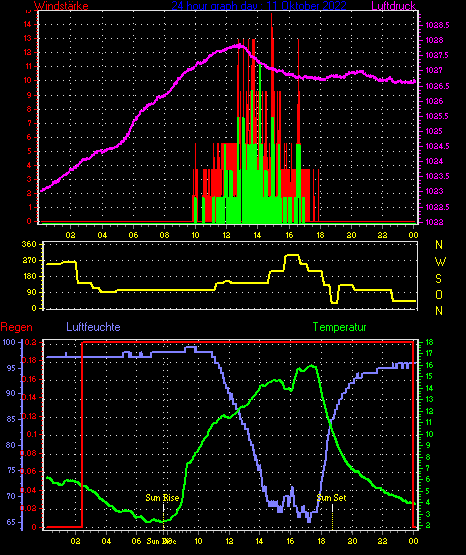Click the 1027.5 pressure axis value
This screenshot has height=555, width=466.
[x=437, y=55]
